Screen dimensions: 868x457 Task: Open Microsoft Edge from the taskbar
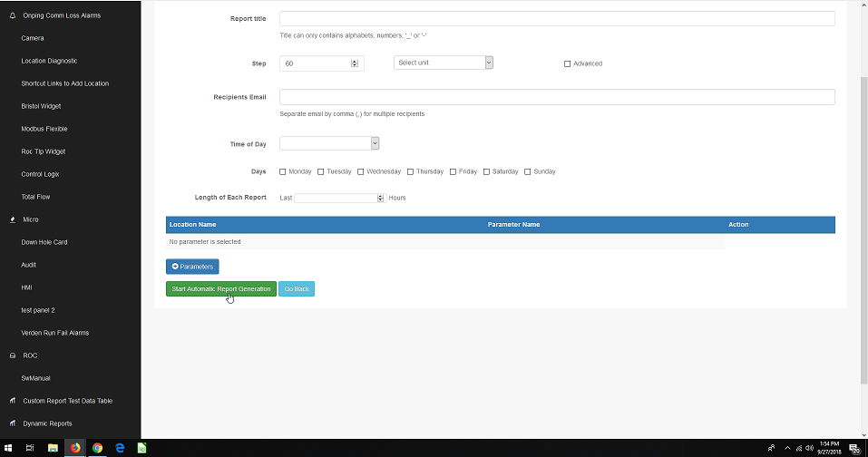coord(120,448)
